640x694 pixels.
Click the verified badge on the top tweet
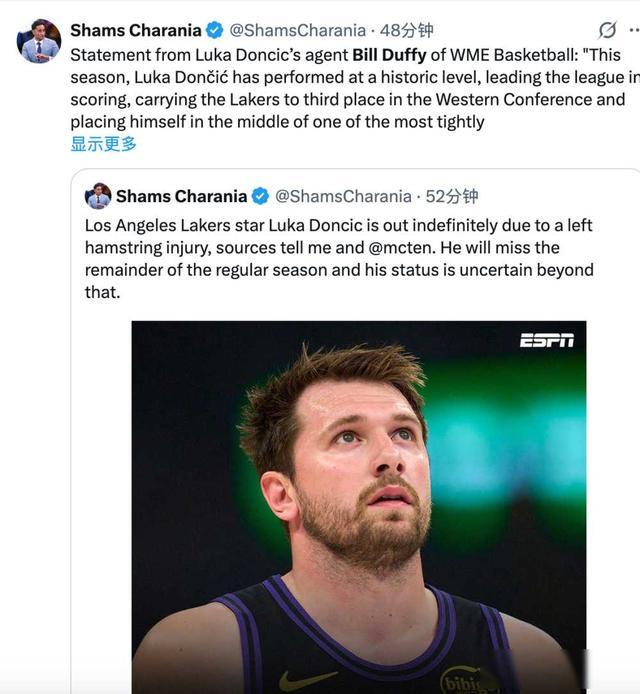tap(214, 30)
